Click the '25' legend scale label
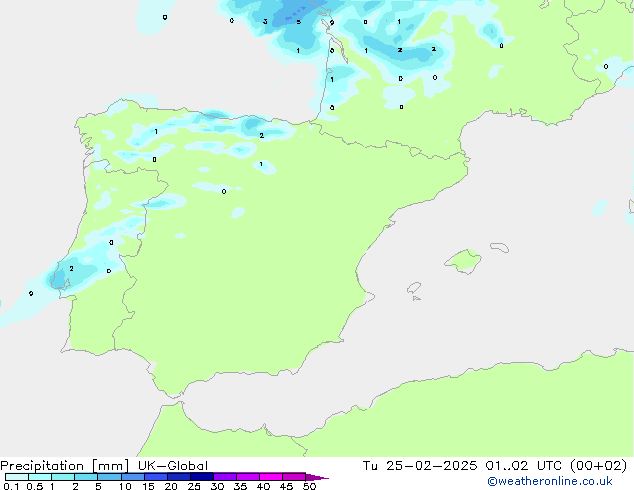 194,486
